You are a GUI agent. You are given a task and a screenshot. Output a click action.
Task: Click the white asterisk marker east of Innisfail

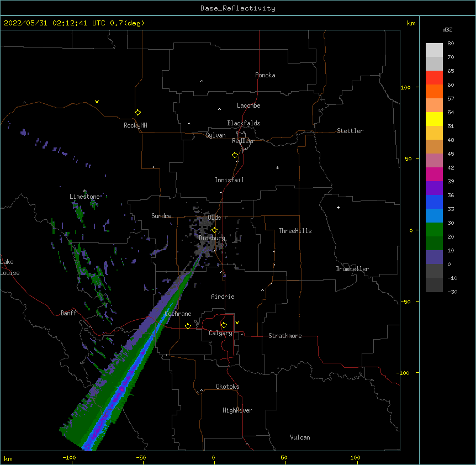pos(277,167)
